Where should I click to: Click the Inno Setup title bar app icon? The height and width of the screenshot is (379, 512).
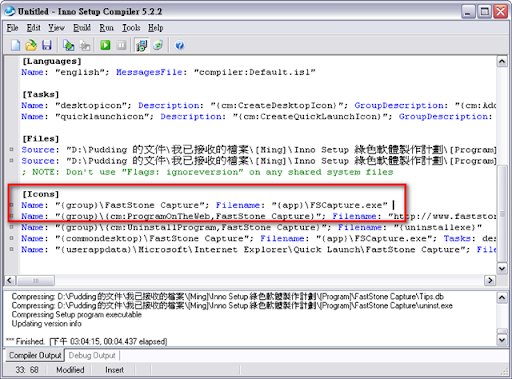pyautogui.click(x=10, y=11)
